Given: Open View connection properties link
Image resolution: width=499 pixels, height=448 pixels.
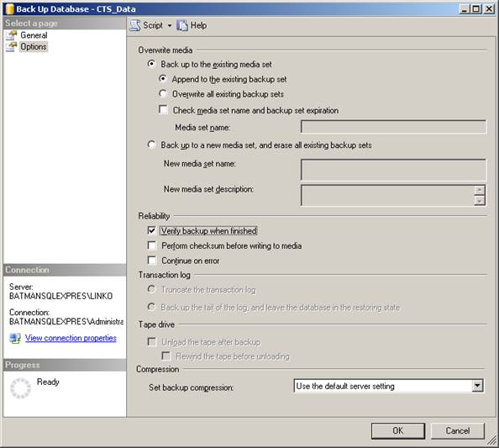Looking at the screenshot, I should pos(71,338).
